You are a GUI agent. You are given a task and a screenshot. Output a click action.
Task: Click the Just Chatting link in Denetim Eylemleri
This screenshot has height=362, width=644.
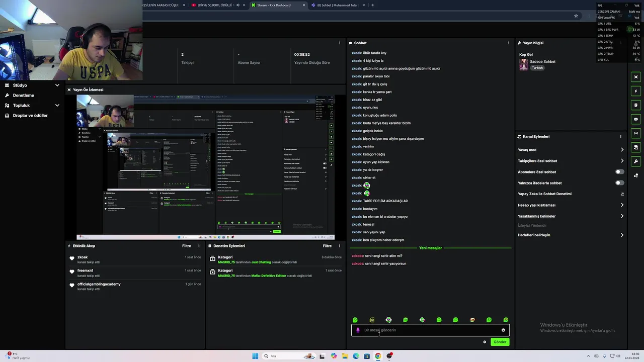coord(261,262)
